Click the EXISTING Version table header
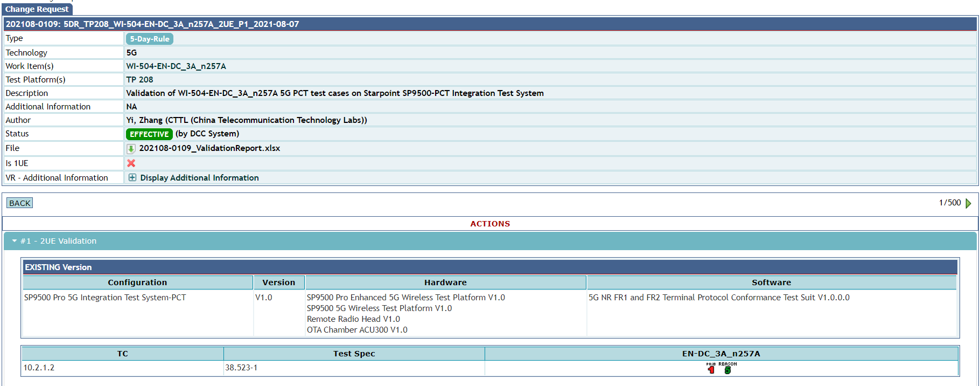Screen dimensions: 980x386 [x=58, y=267]
